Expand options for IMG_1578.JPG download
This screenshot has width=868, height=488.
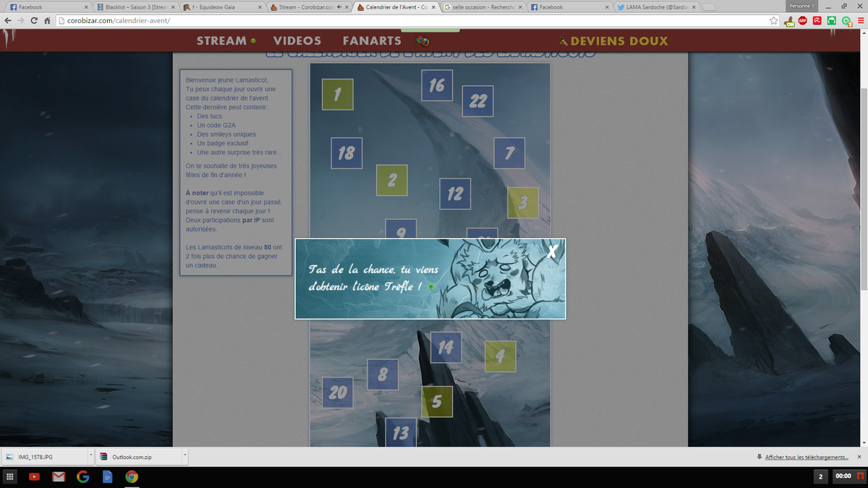[x=91, y=457]
